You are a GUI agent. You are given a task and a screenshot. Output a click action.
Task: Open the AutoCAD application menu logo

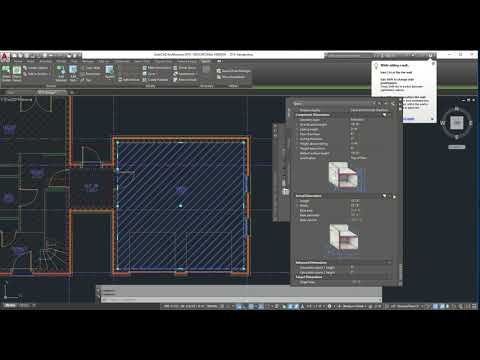[5, 57]
